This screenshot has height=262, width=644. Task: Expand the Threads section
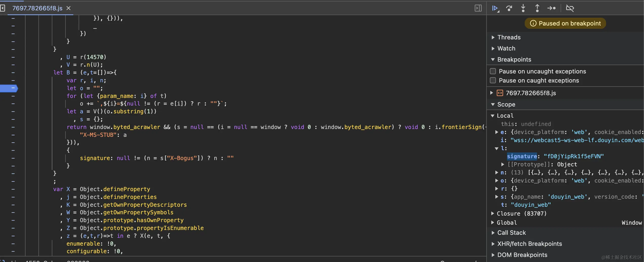click(493, 37)
